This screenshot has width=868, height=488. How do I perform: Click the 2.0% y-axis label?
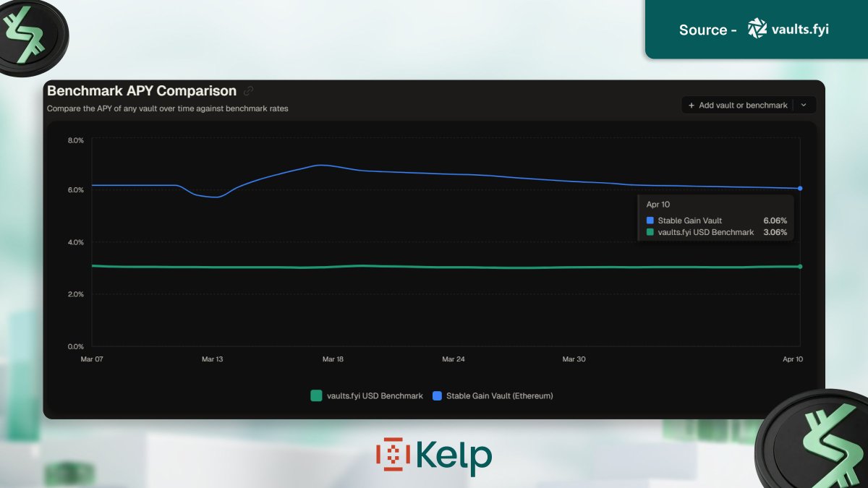click(x=76, y=294)
